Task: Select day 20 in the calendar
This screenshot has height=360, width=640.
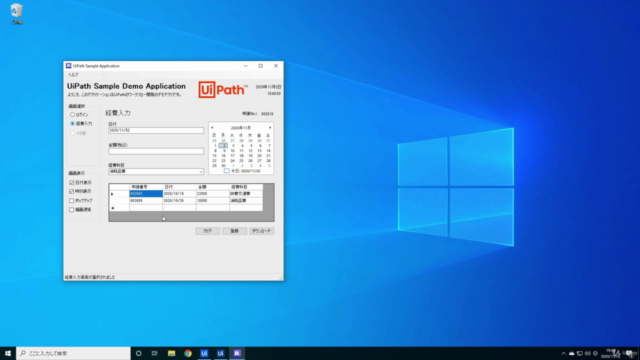Action: 259,156
